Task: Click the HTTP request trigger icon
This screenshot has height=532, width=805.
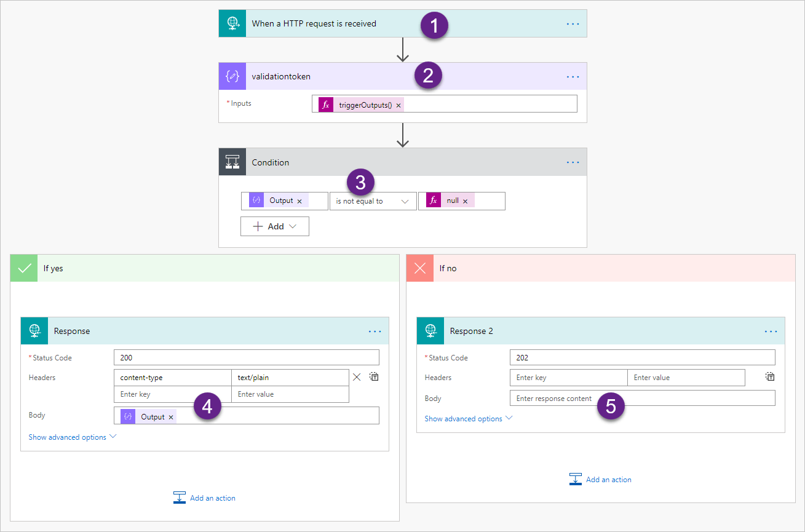Action: (x=232, y=23)
